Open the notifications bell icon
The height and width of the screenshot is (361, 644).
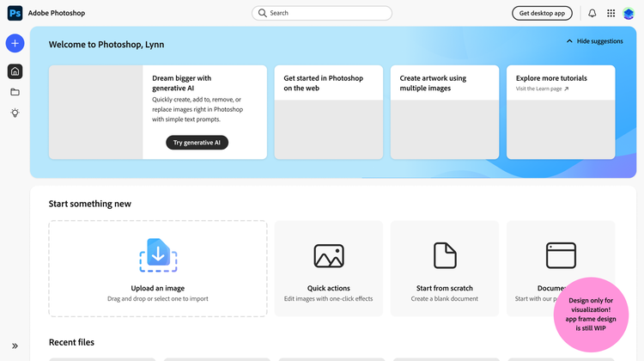tap(592, 13)
